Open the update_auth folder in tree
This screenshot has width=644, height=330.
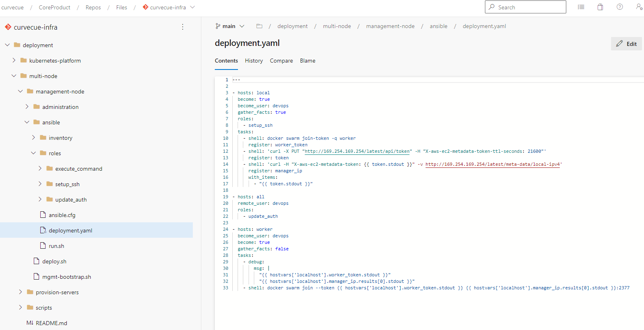[71, 199]
